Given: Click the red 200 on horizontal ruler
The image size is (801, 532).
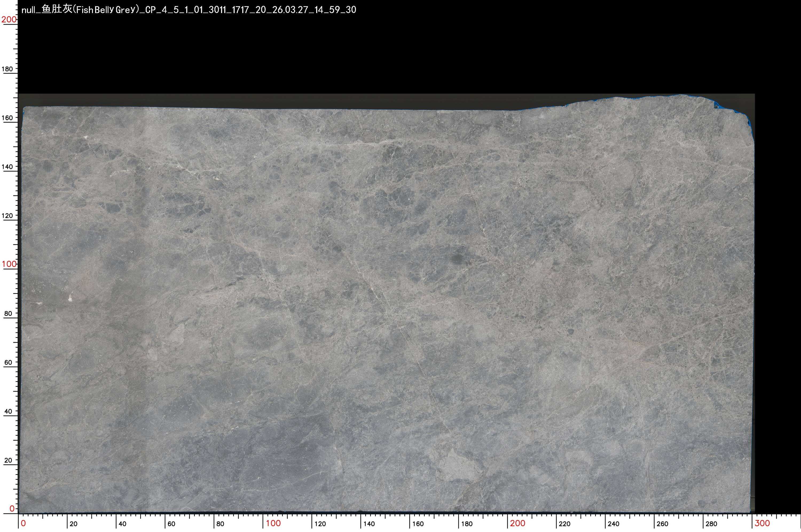Looking at the screenshot, I should pos(517,523).
